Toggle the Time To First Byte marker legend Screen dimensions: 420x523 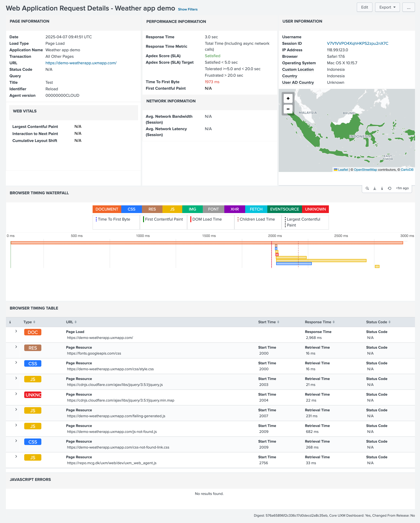coord(114,219)
